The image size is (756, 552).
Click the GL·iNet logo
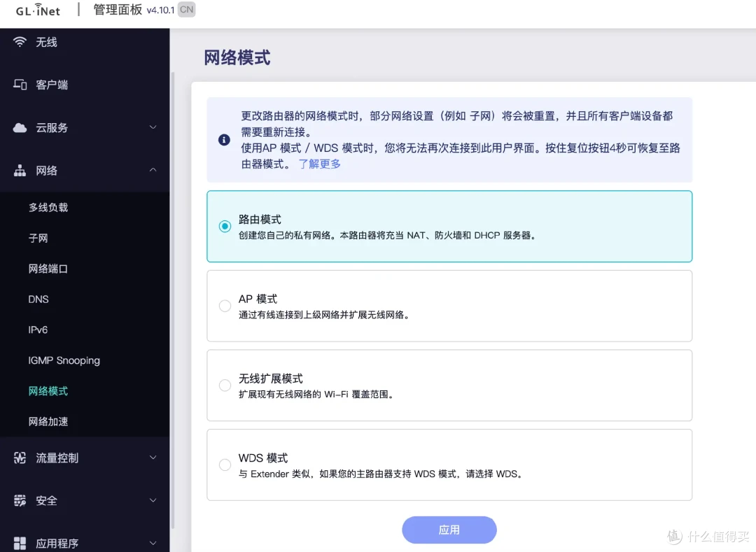pyautogui.click(x=38, y=10)
